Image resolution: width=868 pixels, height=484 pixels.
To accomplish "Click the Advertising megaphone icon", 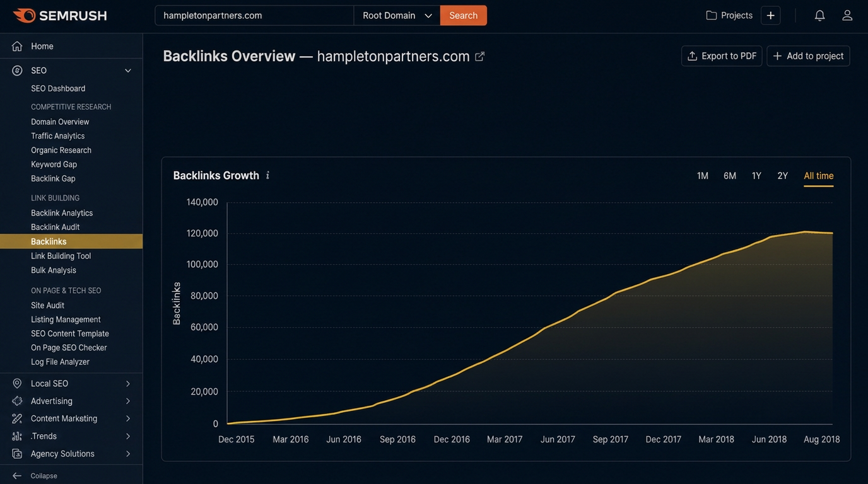I will [x=17, y=401].
